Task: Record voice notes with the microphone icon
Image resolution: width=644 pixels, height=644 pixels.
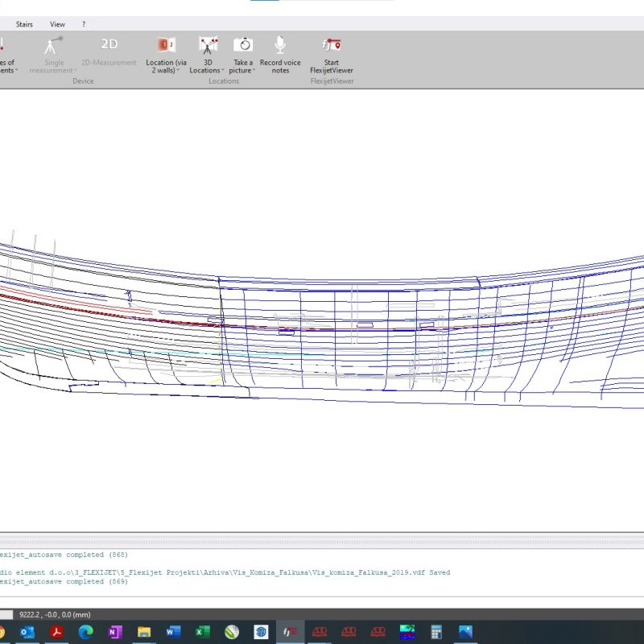Action: (280, 45)
